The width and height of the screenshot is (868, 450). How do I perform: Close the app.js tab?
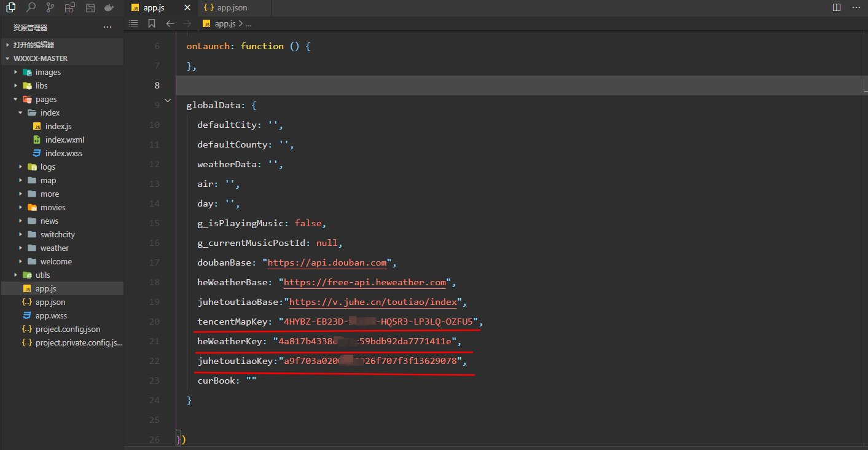click(187, 8)
